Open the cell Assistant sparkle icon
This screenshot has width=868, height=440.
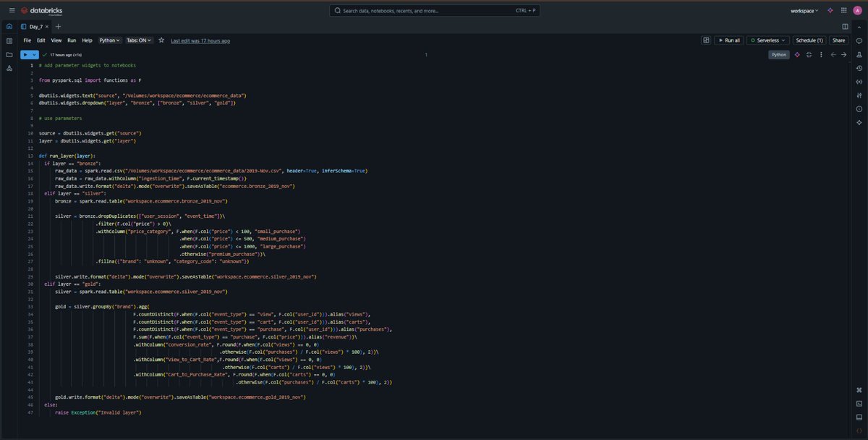click(797, 54)
